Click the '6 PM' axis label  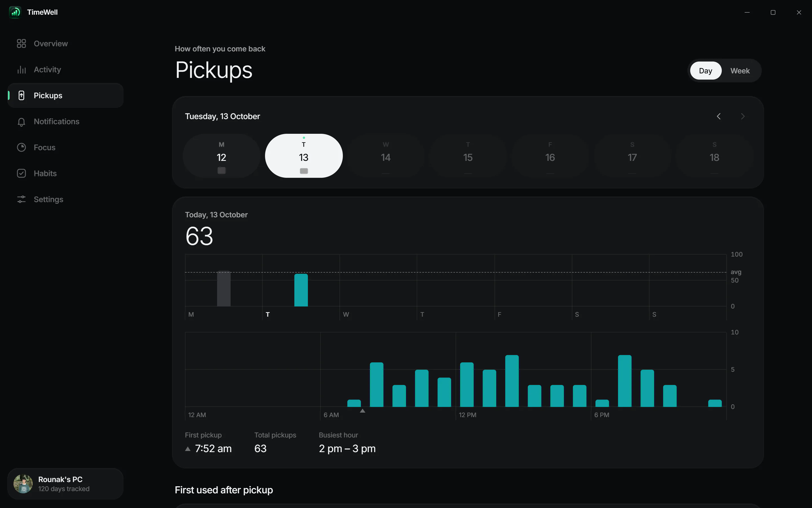pos(602,415)
